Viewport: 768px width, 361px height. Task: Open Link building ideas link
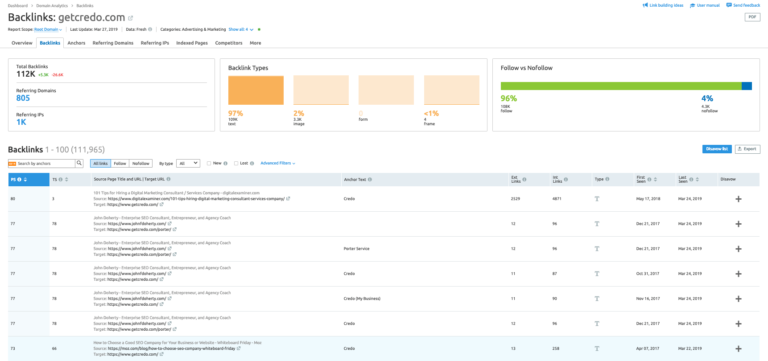point(663,5)
